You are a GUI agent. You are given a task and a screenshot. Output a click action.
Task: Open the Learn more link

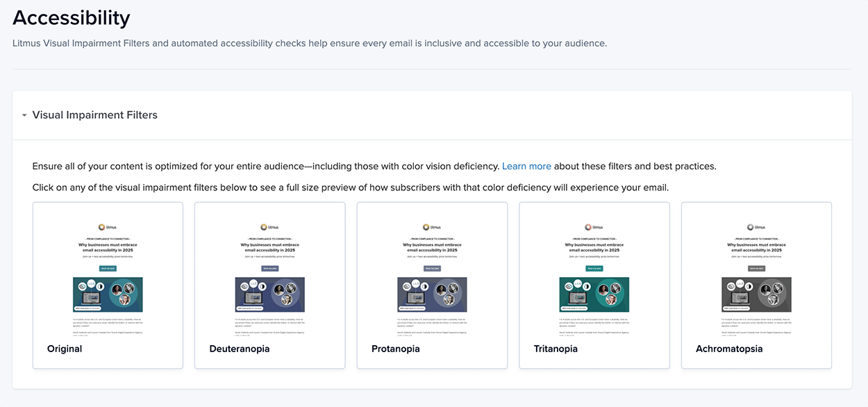[x=527, y=166]
